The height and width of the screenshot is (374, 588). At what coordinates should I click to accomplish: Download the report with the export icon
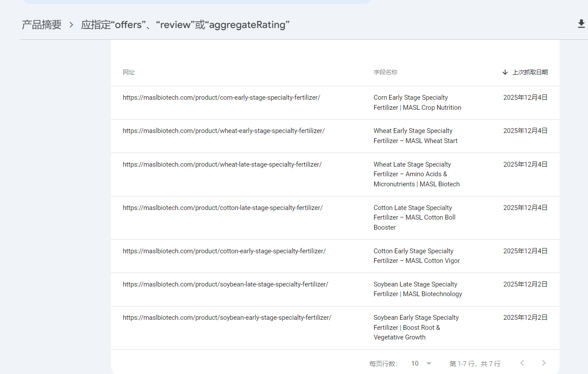581,24
